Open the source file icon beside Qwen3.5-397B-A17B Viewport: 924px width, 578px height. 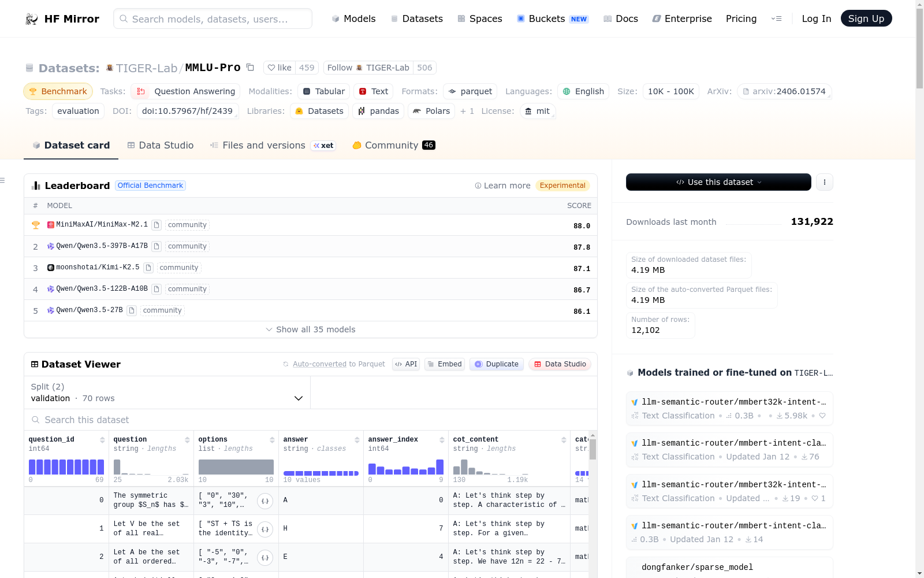[157, 246]
